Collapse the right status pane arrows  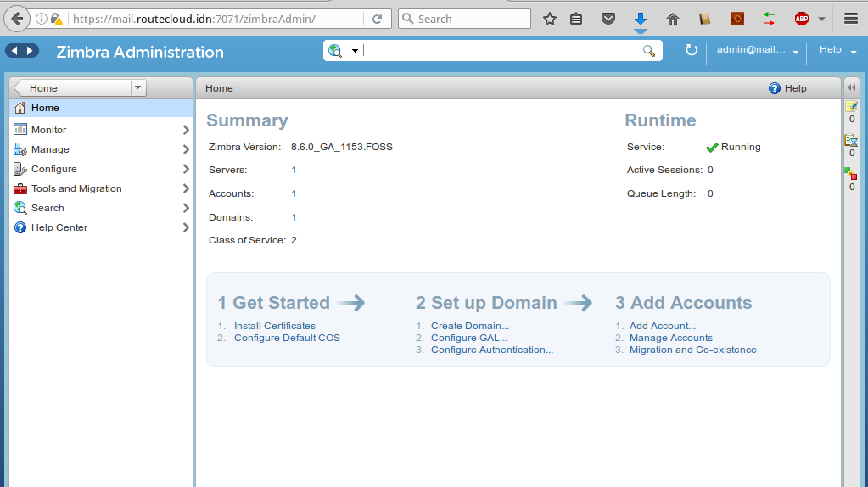[851, 87]
